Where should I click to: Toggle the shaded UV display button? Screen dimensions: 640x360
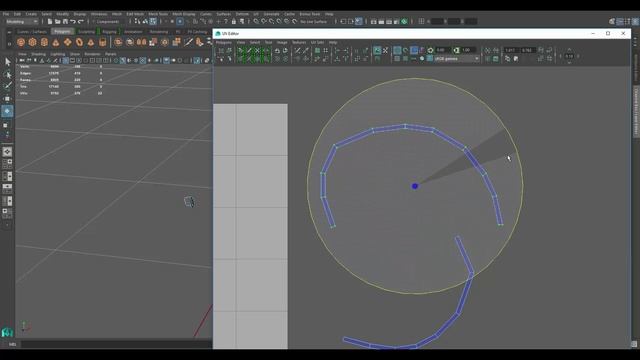(414, 50)
